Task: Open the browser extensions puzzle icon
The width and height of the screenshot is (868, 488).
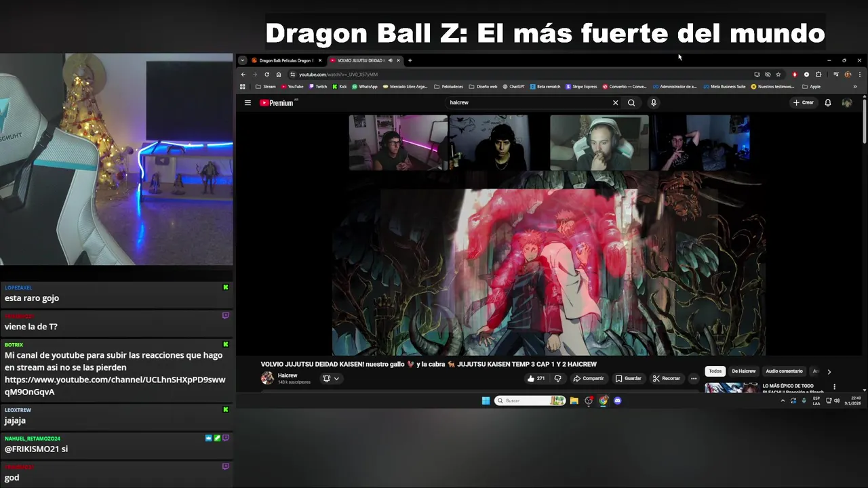Action: click(x=818, y=75)
